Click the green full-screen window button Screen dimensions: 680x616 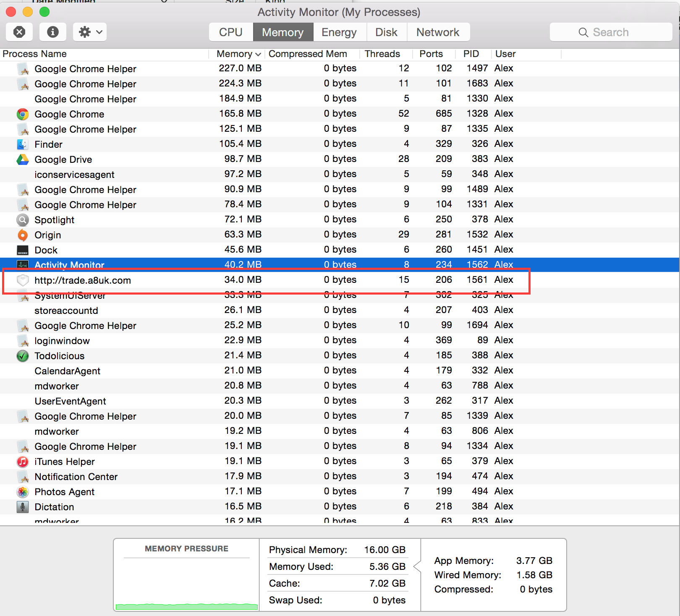tap(44, 12)
